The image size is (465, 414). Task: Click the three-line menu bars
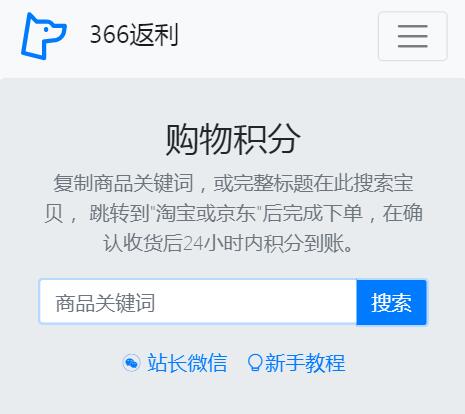[x=413, y=36]
